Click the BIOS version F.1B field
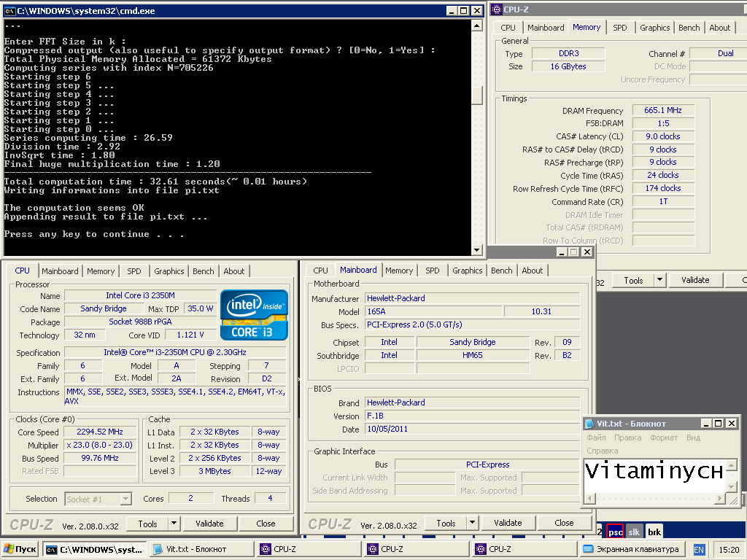 pos(473,416)
